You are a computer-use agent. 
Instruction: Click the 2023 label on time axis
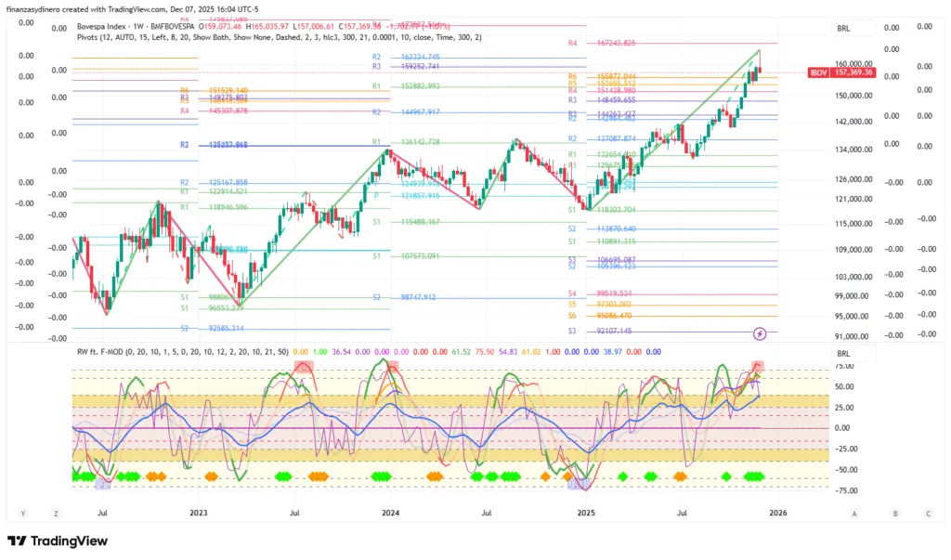coord(198,512)
